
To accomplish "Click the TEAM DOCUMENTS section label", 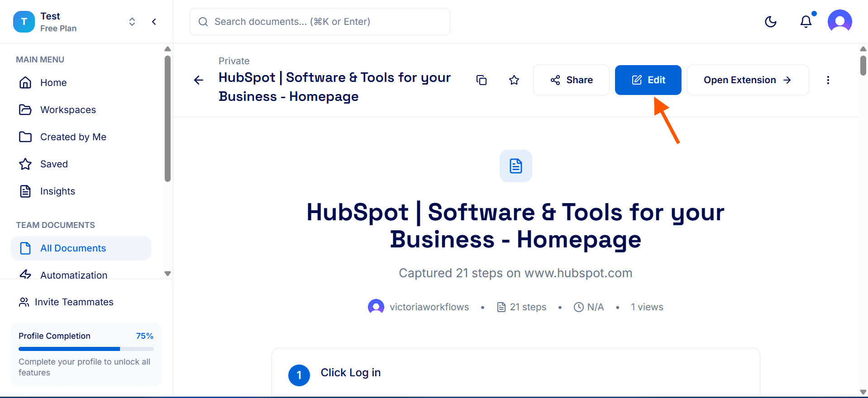I will 55,225.
